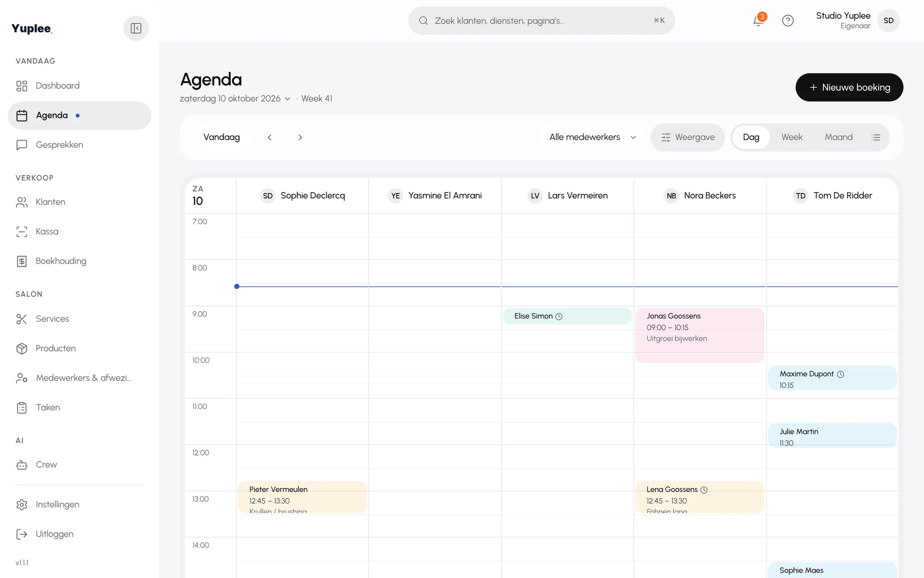The image size is (924, 578).
Task: Open Taken task list
Action: coord(79,407)
